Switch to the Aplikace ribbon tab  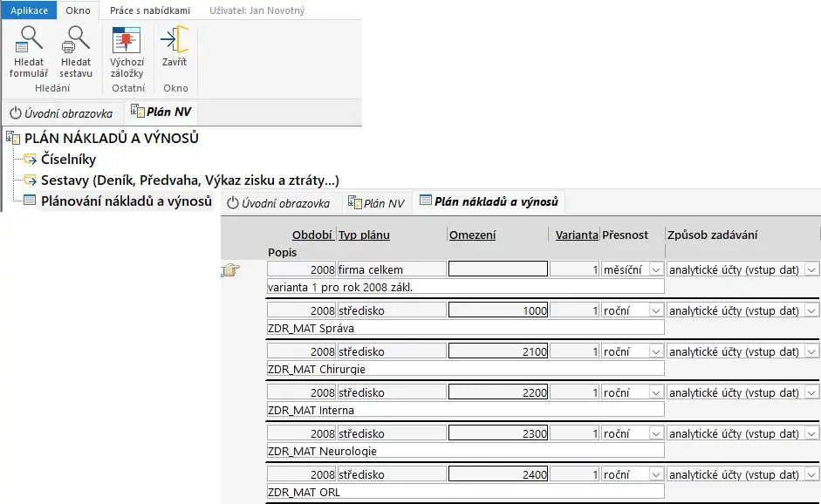tap(29, 10)
